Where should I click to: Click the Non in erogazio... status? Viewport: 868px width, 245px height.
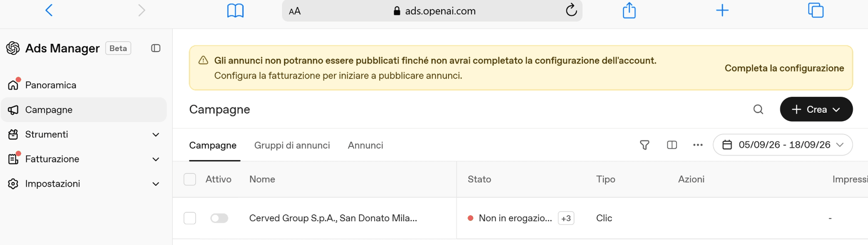pyautogui.click(x=515, y=218)
